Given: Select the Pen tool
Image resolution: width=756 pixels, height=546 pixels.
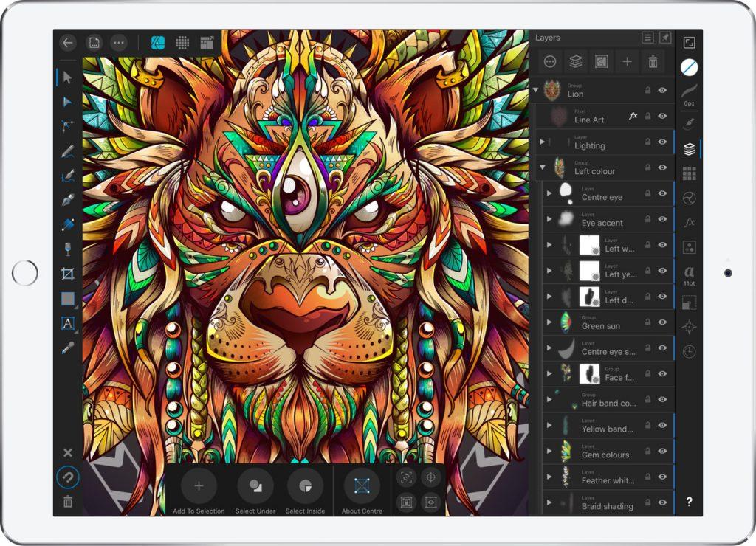Looking at the screenshot, I should point(68,201).
